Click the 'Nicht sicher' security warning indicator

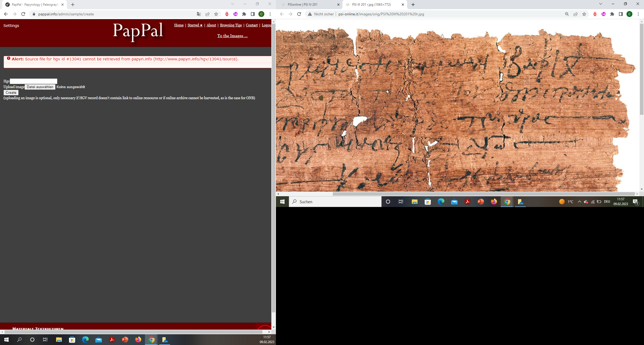pyautogui.click(x=321, y=14)
